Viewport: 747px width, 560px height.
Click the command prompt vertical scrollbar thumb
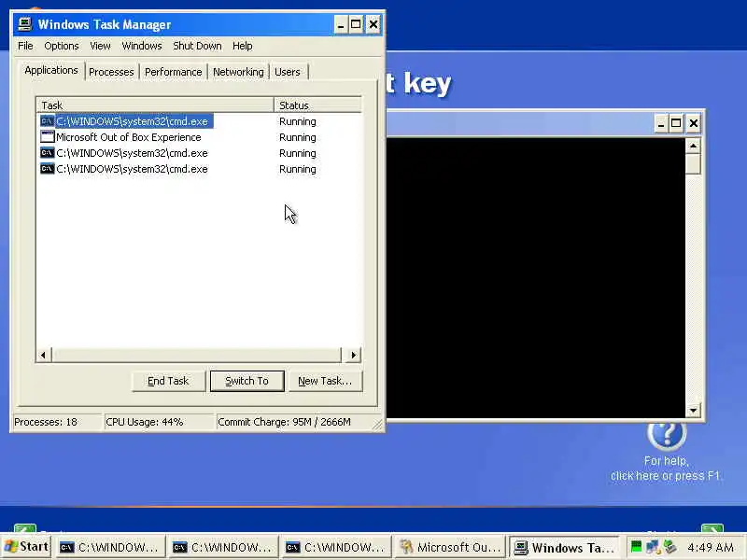pos(693,164)
